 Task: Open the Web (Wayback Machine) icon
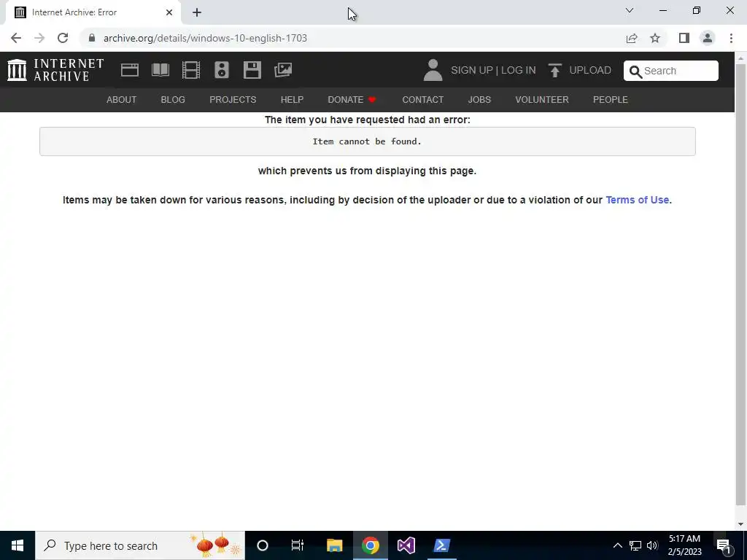[130, 70]
